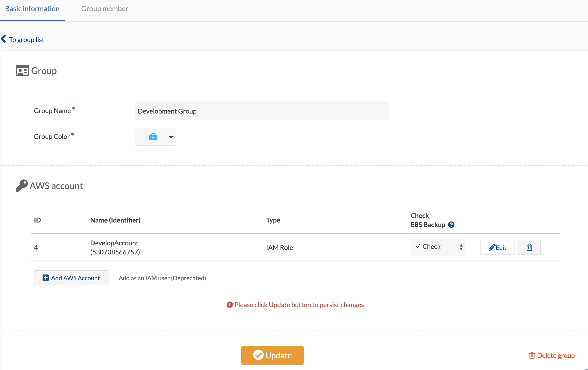Open the Check EBS Backup select for DevelopAccount
588x370 pixels.
pyautogui.click(x=437, y=247)
